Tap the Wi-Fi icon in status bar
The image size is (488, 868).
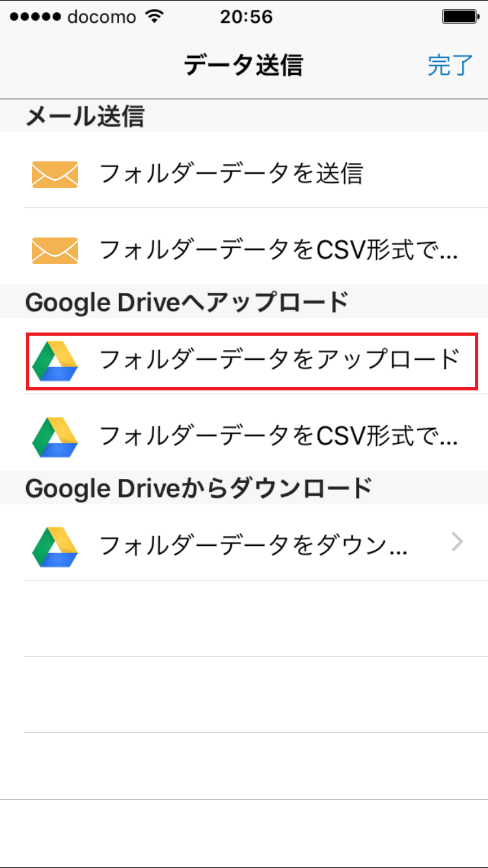tap(154, 17)
